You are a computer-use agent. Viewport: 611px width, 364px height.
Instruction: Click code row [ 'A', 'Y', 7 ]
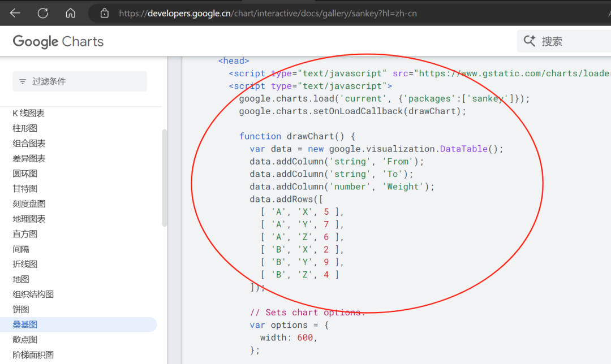click(302, 224)
